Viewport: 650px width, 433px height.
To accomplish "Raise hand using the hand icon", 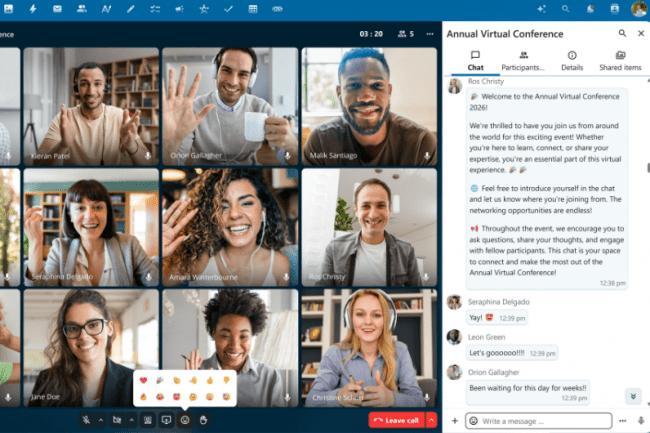I will pos(203,419).
